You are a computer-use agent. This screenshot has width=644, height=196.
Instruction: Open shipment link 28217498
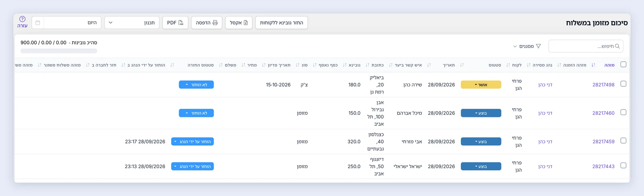603,85
